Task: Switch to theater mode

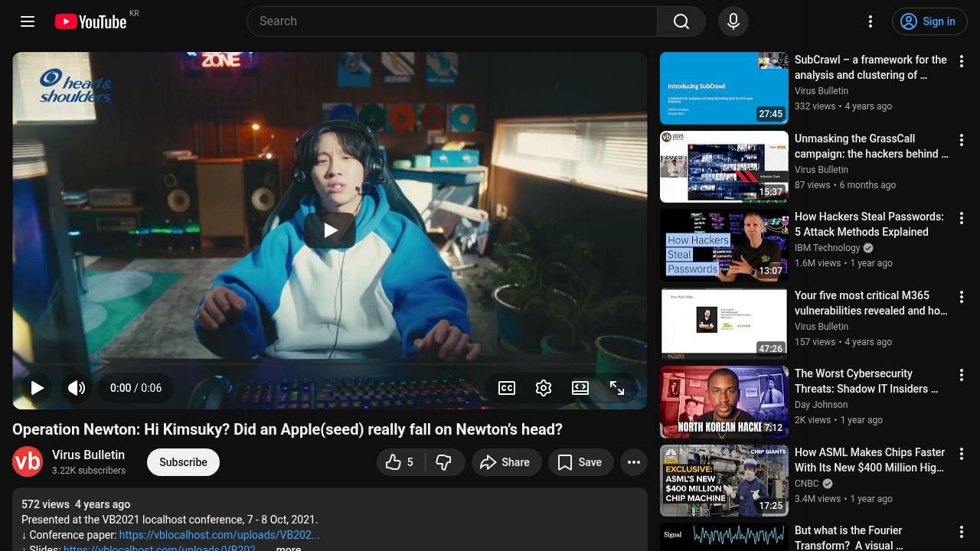Action: (580, 388)
